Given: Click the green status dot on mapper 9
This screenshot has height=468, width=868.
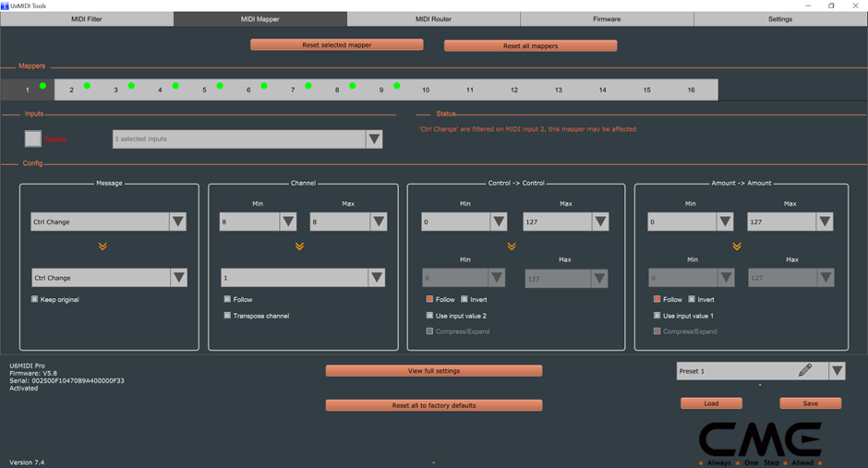Looking at the screenshot, I should (397, 86).
